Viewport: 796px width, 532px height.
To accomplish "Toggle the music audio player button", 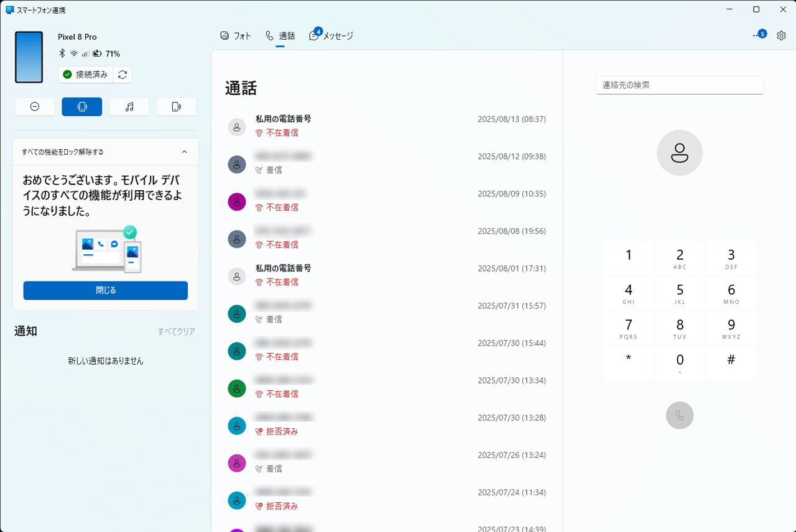I will click(x=129, y=107).
